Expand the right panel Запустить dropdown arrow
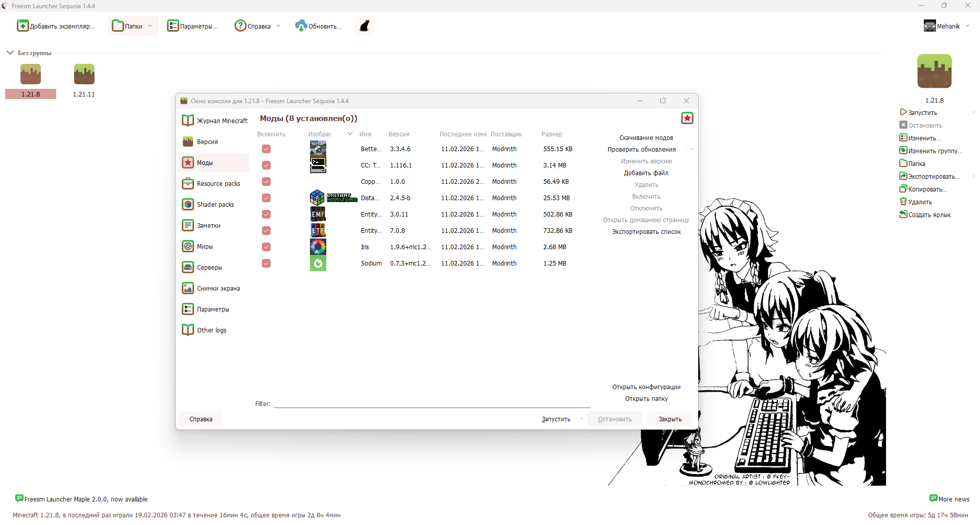 pyautogui.click(x=974, y=112)
